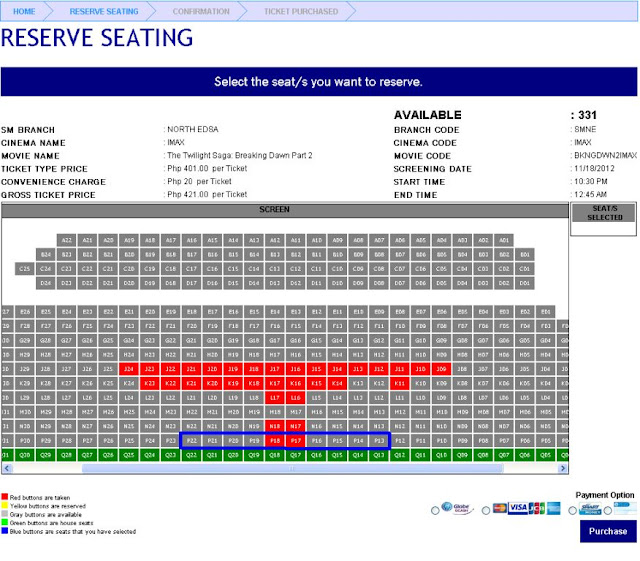Click the taken red seat K11
This screenshot has height=561, width=640.
400,383
